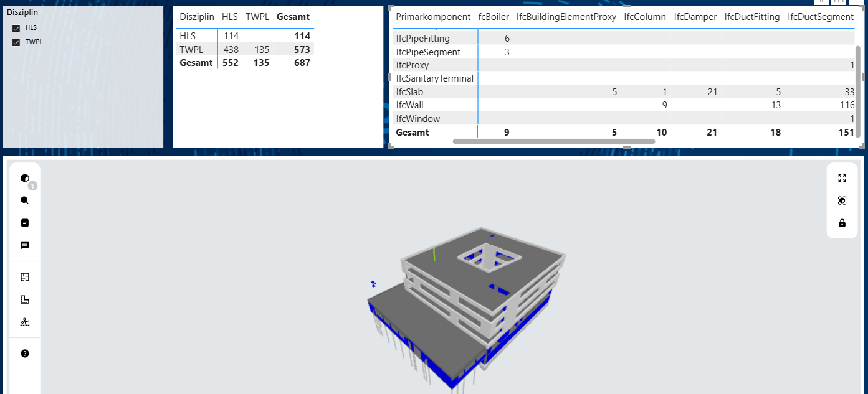
Task: Select the IfcPipeSegment row label
Action: point(428,52)
